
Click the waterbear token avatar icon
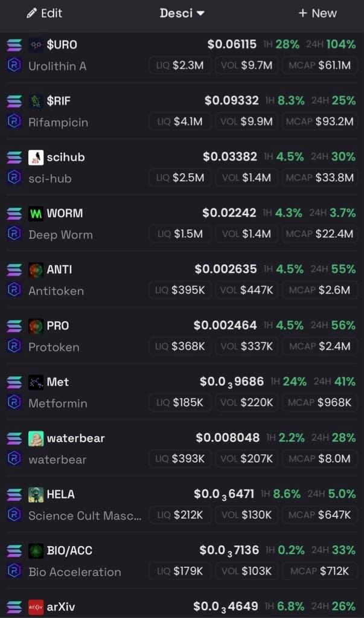point(36,438)
